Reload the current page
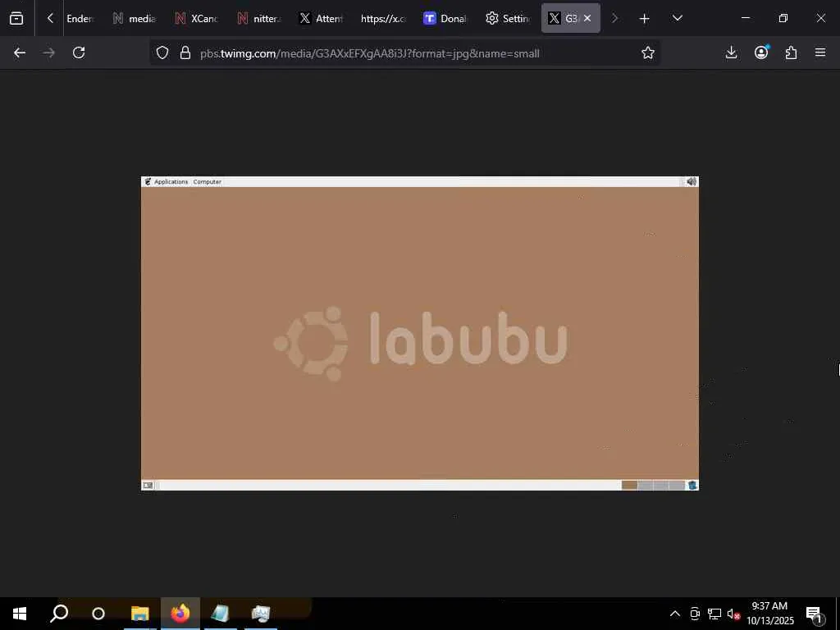Screen dimensions: 840x630 click(79, 52)
